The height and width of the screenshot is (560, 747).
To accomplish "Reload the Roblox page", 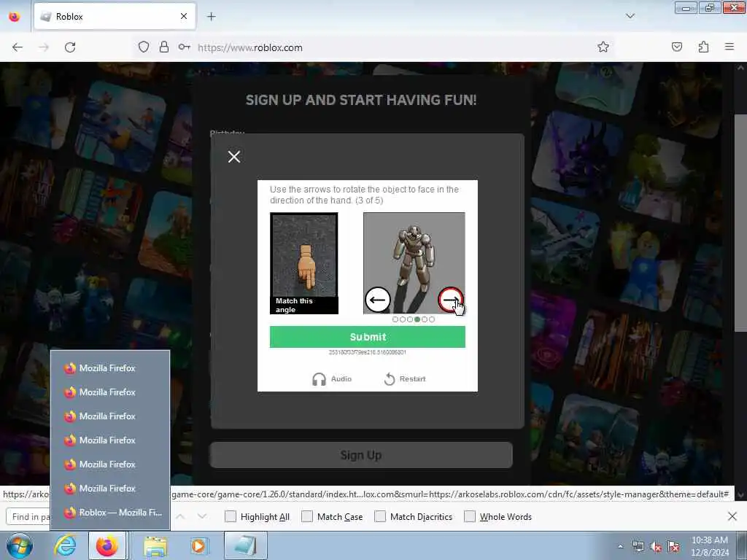I will coord(70,47).
